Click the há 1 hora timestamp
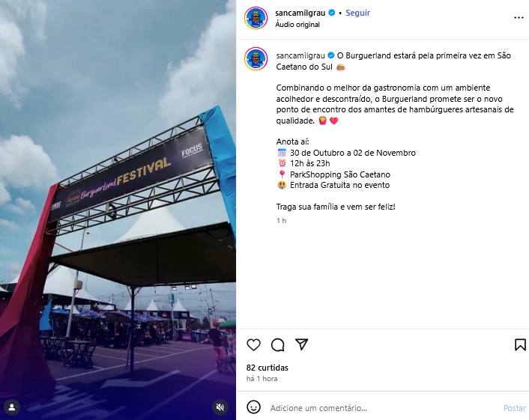Screen dimensions: 529x420 pyautogui.click(x=262, y=379)
